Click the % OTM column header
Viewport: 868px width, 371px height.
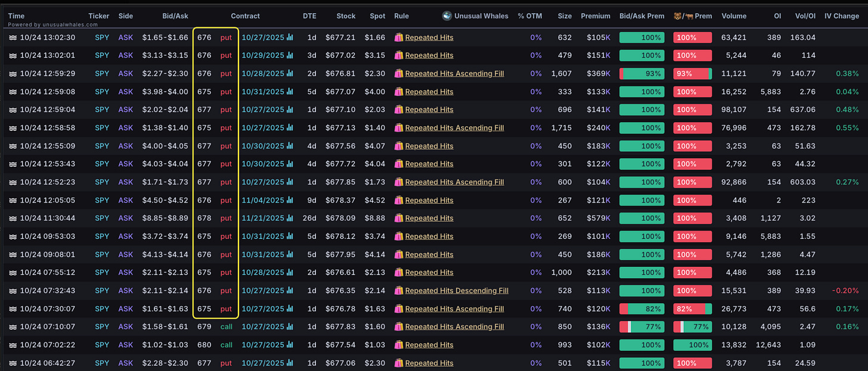click(x=529, y=16)
